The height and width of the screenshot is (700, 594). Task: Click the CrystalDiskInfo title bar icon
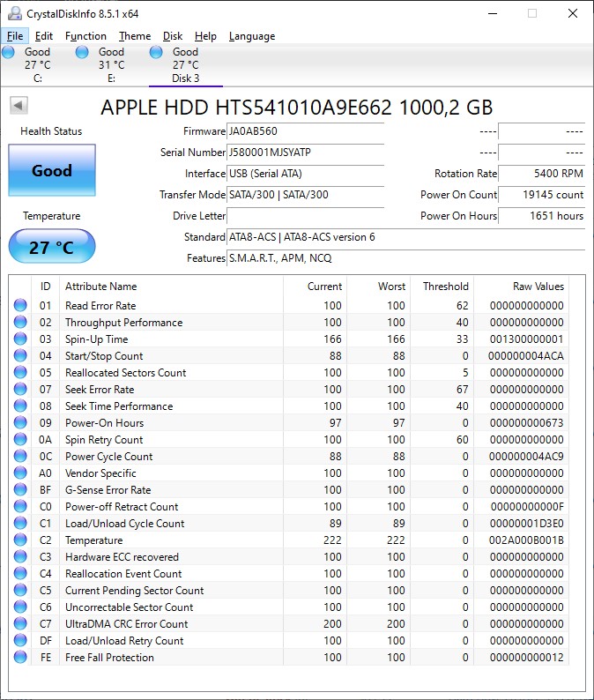[x=11, y=13]
